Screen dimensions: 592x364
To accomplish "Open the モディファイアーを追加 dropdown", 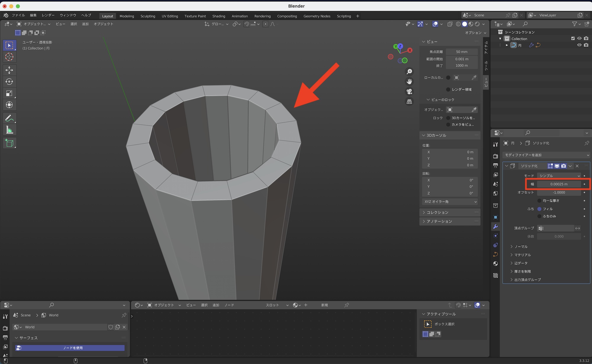I will [x=546, y=155].
